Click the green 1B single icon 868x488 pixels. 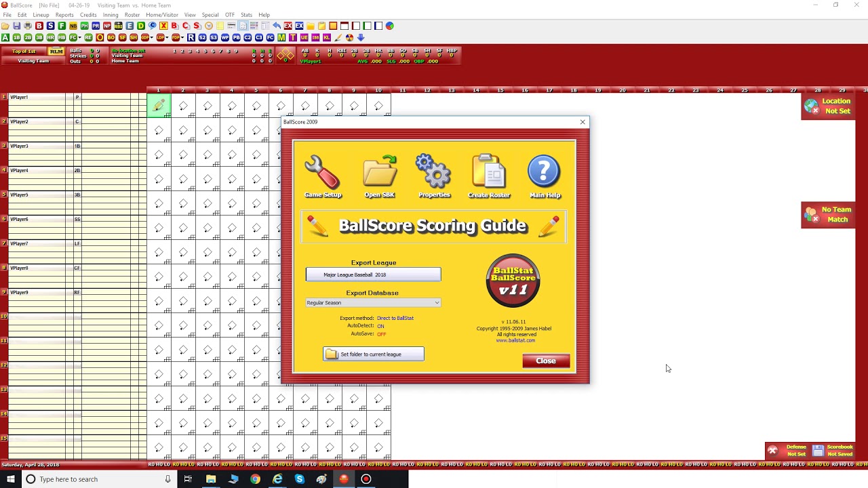(x=16, y=37)
